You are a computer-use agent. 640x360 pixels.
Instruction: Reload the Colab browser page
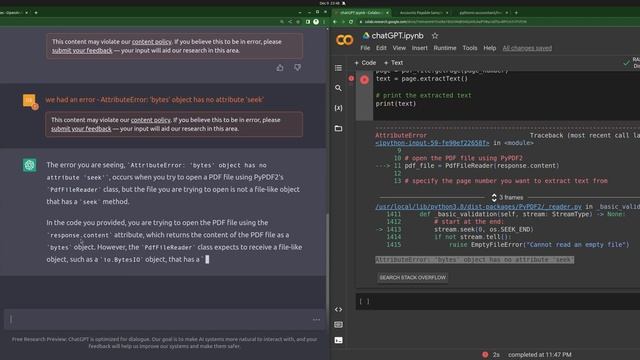(x=351, y=22)
